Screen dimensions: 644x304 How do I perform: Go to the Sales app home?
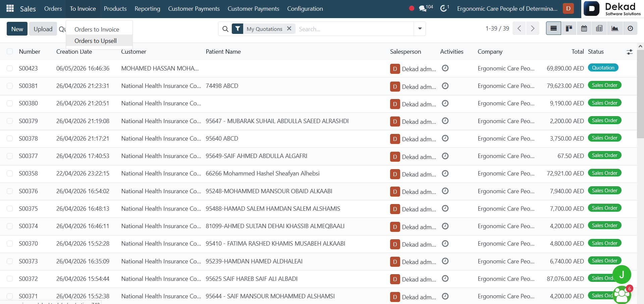point(28,9)
